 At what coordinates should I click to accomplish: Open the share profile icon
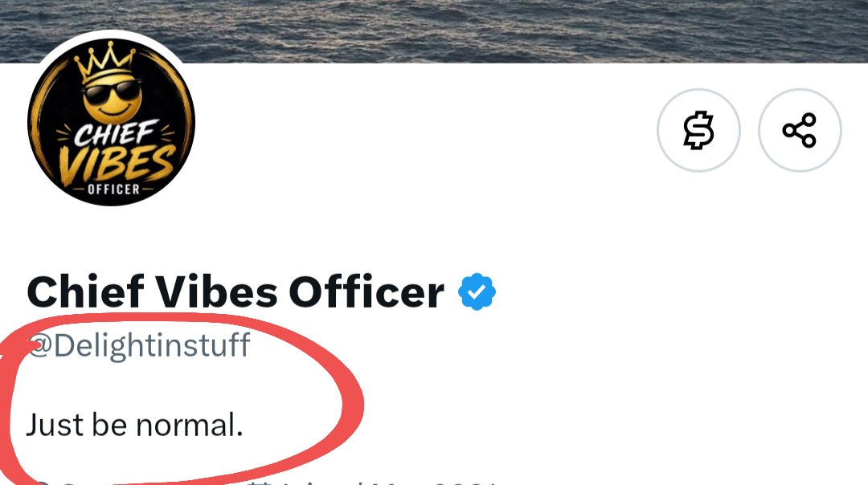tap(800, 130)
